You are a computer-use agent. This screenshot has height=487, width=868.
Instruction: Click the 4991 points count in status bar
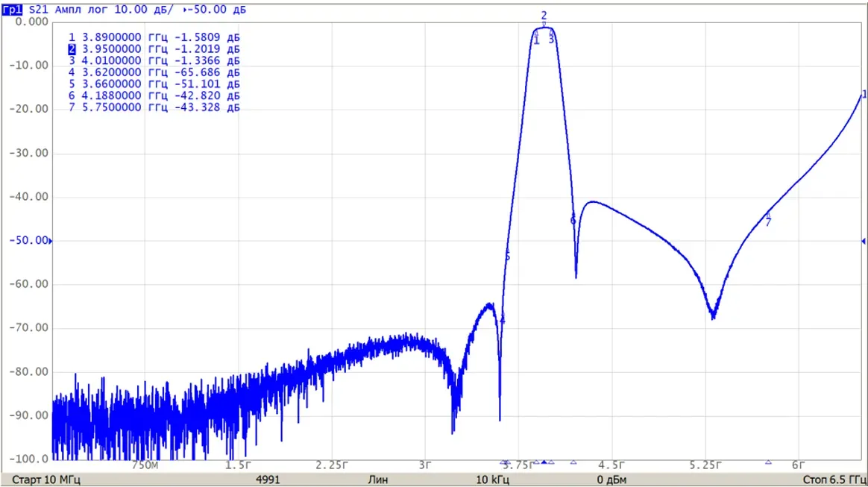point(268,480)
